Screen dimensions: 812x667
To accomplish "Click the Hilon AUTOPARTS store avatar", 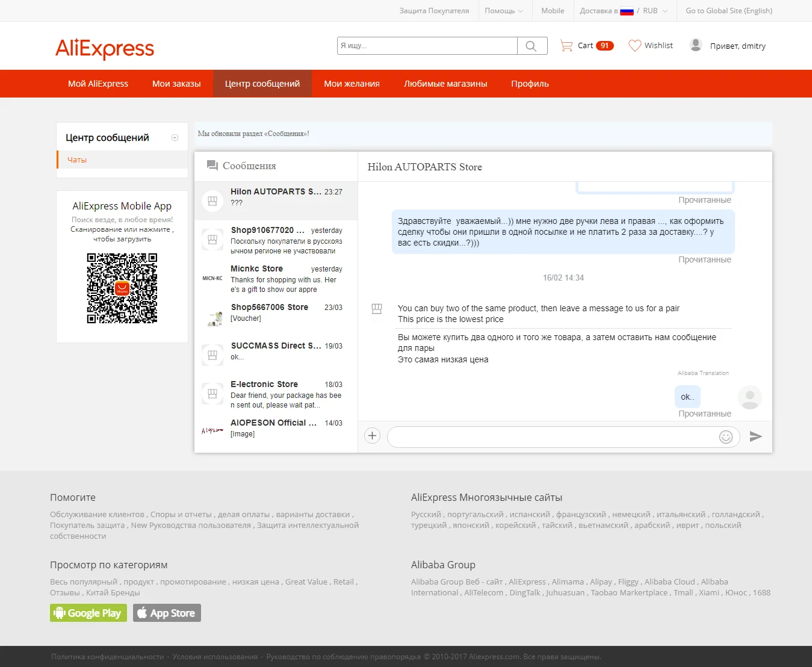I will click(x=212, y=201).
